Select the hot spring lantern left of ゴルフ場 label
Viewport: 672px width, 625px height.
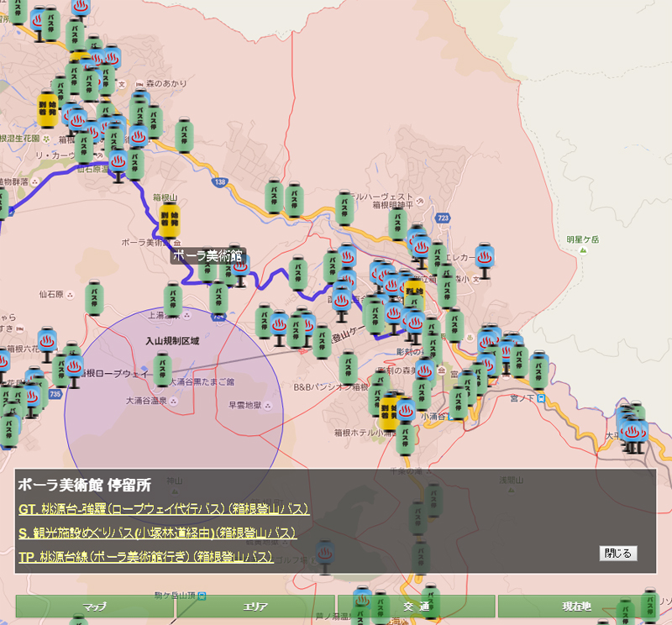[x=325, y=556]
